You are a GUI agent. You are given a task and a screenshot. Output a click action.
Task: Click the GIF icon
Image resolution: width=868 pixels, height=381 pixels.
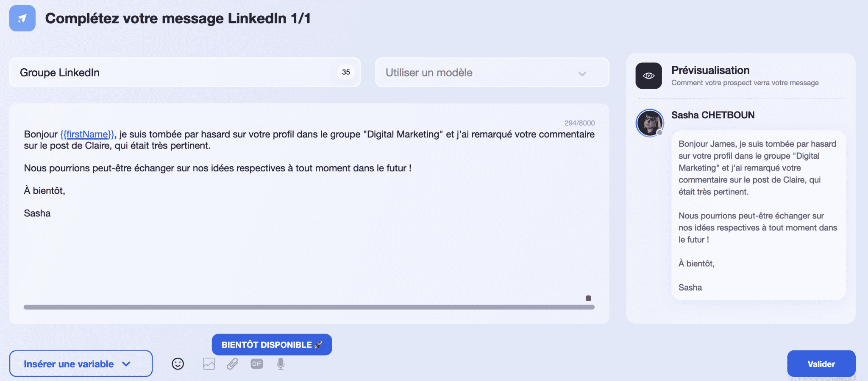pos(257,364)
